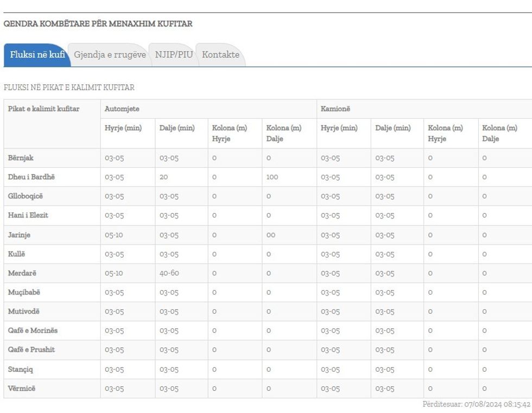
Task: Switch to the Fluksi në kufi tab
Action: tap(37, 55)
